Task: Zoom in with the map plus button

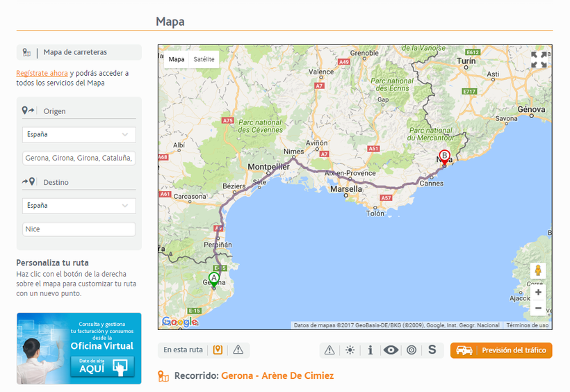Action: [538, 293]
